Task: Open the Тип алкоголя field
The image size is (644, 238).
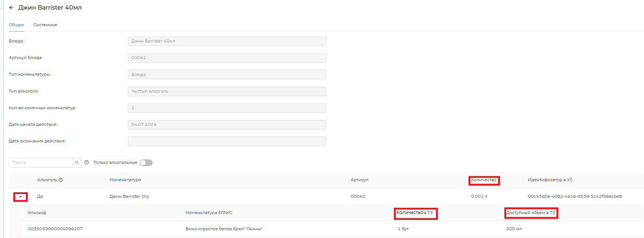Action: pos(226,92)
